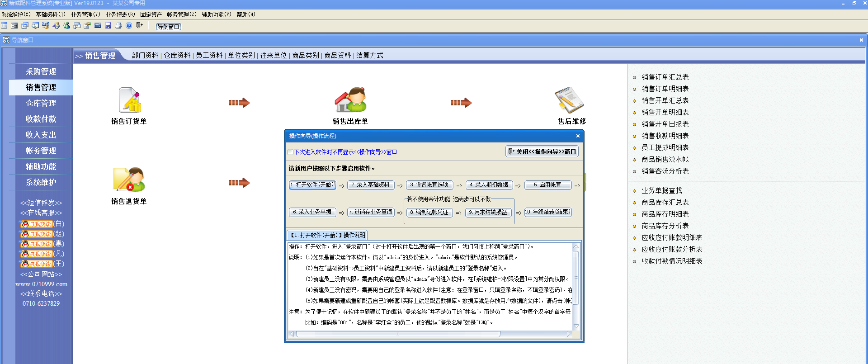The image size is (868, 364).
Task: Click the handshake document toolbar icon
Action: [x=87, y=25]
